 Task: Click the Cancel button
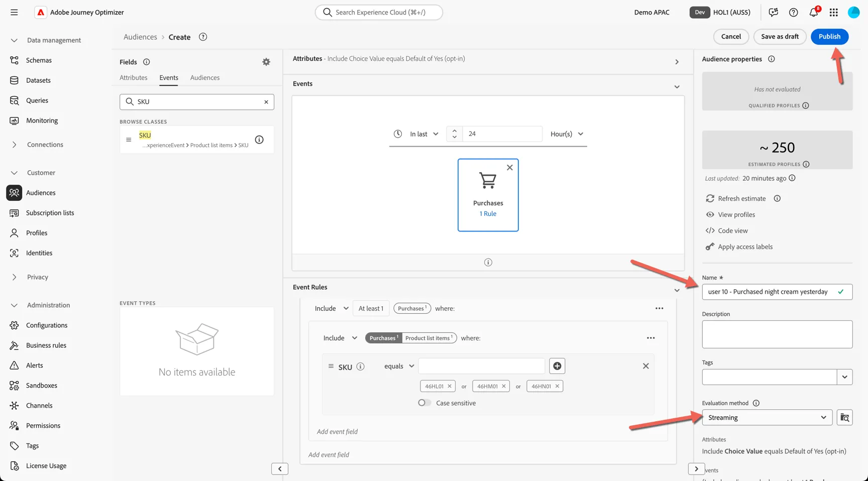731,37
